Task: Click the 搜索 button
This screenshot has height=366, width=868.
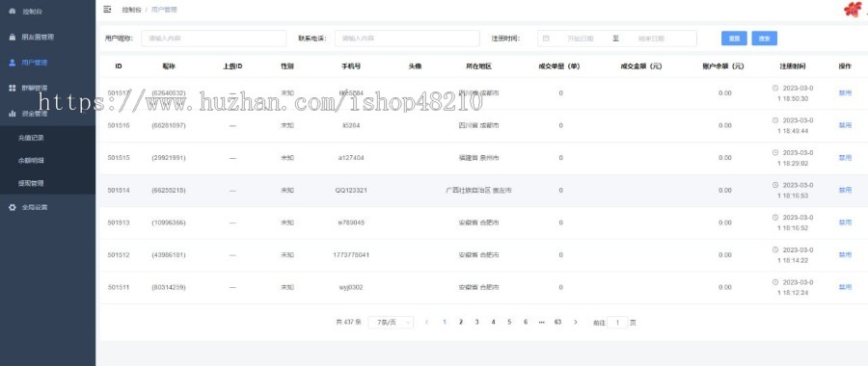Action: click(765, 39)
